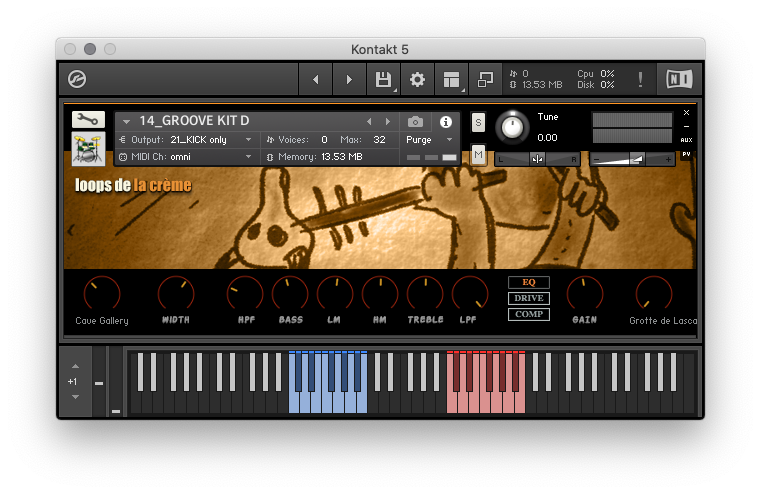
Task: Open the Purge dropdown menu
Action: coord(429,140)
